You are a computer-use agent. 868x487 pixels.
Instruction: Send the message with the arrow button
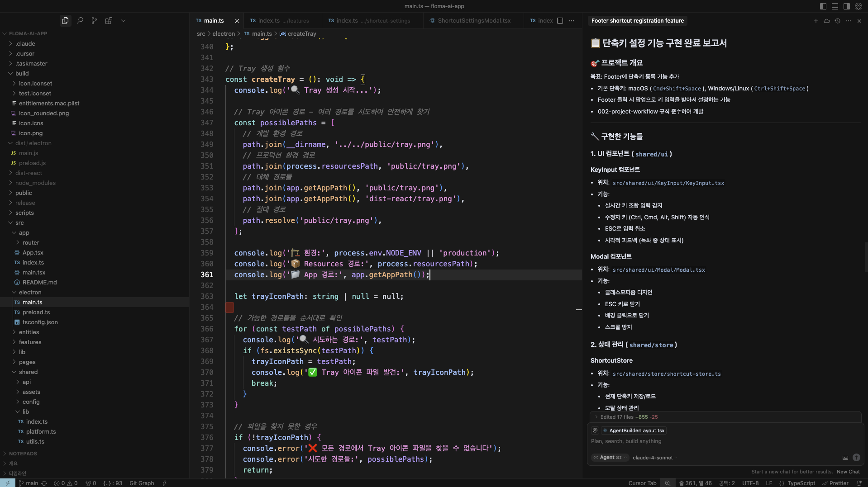pyautogui.click(x=856, y=458)
